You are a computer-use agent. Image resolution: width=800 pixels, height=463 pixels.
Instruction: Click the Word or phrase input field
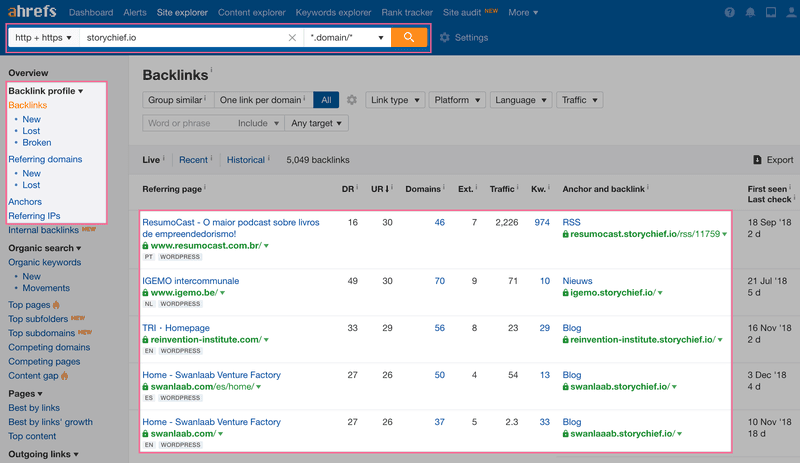[188, 123]
